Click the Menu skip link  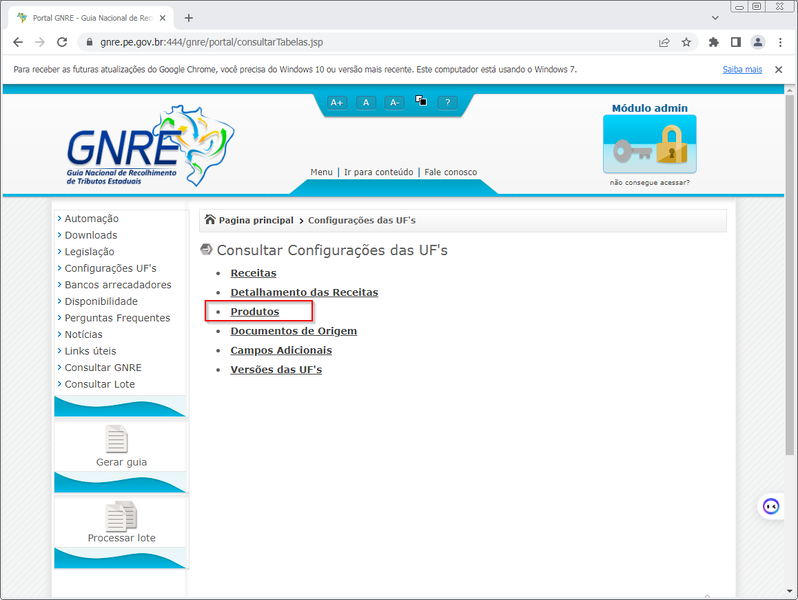point(321,172)
